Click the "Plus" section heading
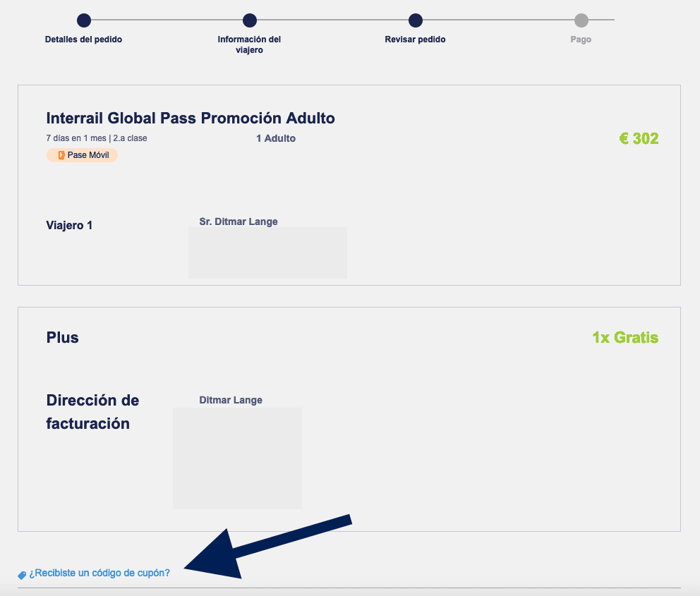700x596 pixels. [63, 337]
